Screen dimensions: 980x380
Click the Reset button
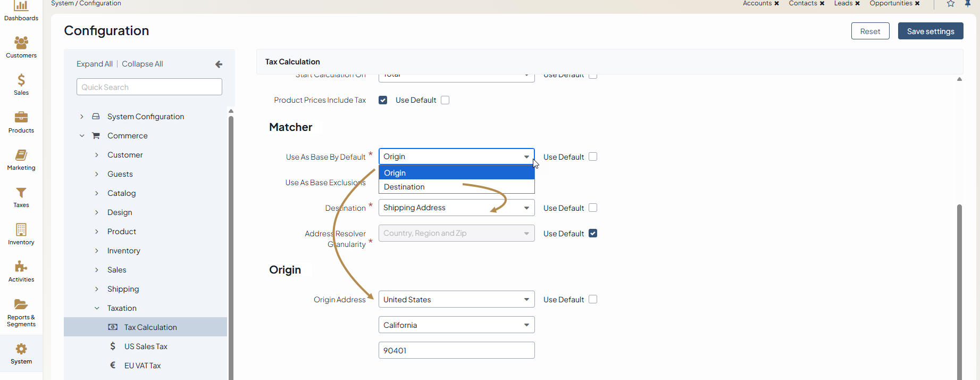[870, 31]
